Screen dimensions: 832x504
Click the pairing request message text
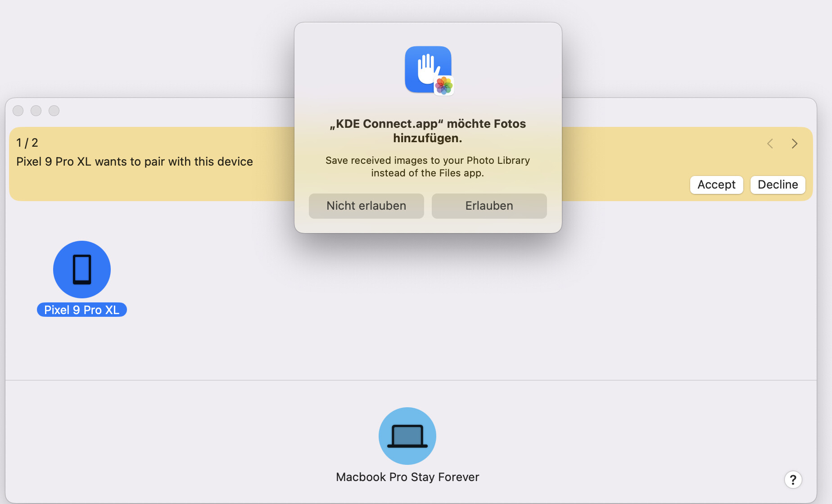point(135,162)
